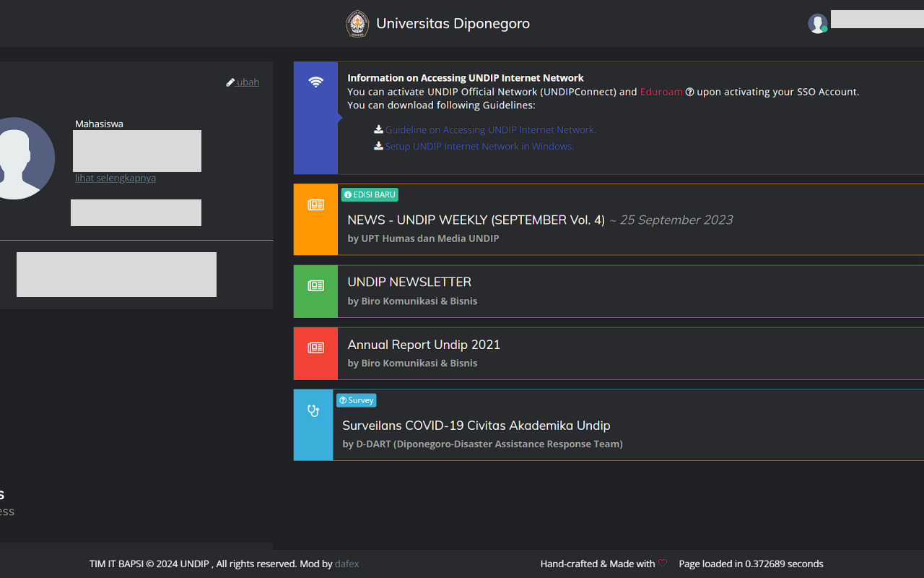Open the user avatar in top bar
924x578 pixels.
(817, 24)
